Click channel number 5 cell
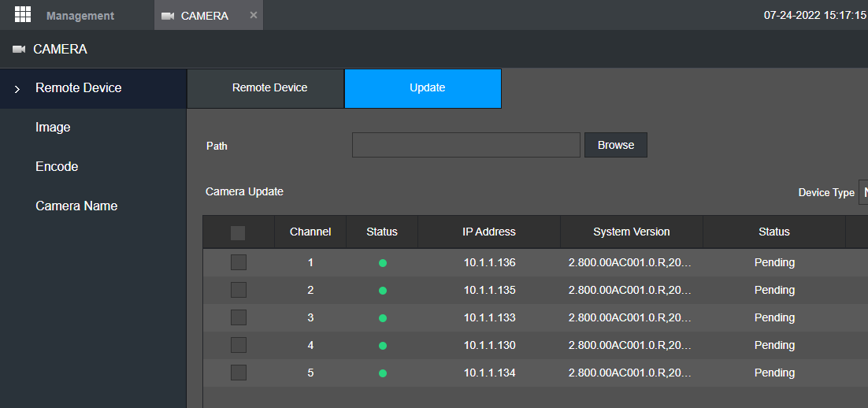Viewport: 868px width, 408px height. pos(310,373)
